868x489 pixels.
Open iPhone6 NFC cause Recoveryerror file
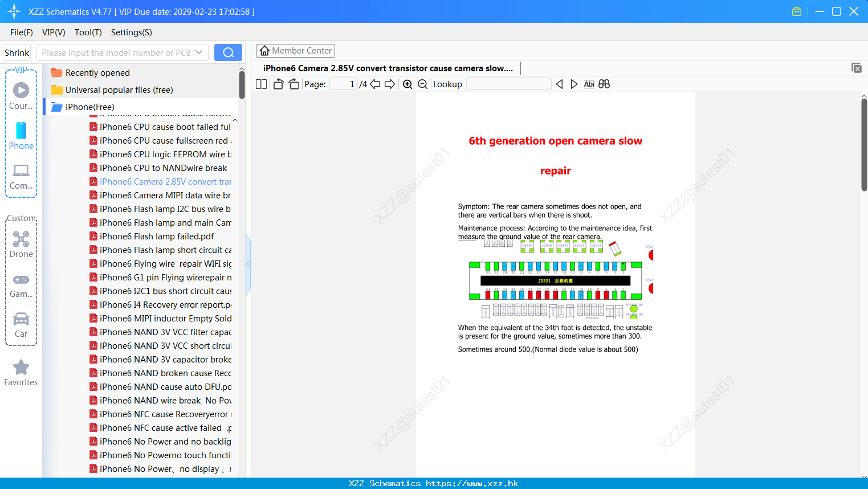tap(160, 414)
